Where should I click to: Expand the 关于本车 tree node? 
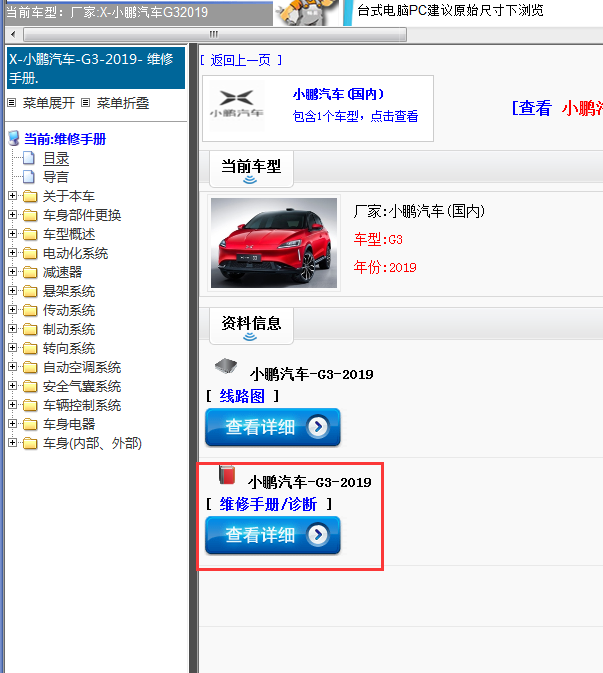pyautogui.click(x=12, y=196)
